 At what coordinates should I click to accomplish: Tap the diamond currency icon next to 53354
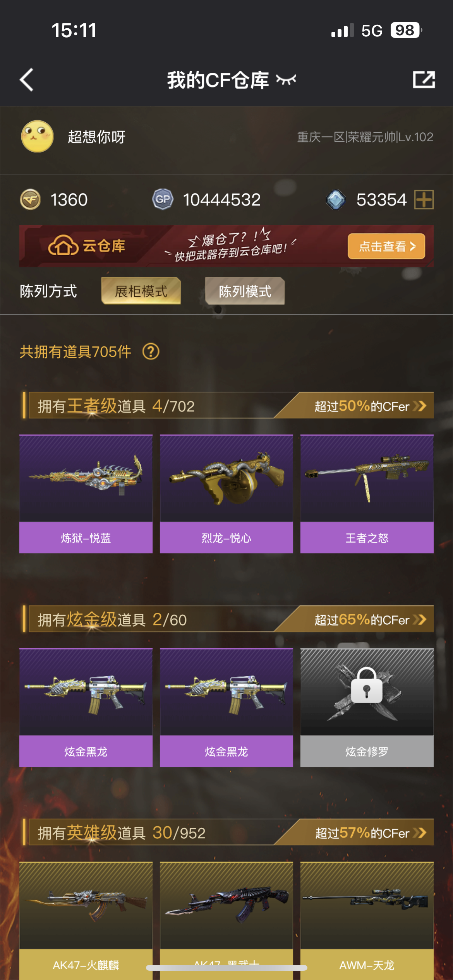click(x=336, y=200)
